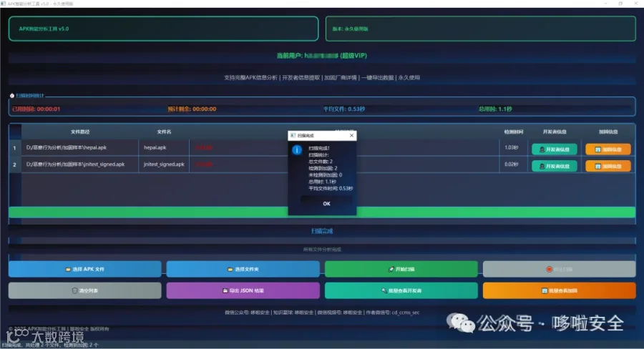Select the 文件名 column header
644x349 pixels.
click(164, 132)
